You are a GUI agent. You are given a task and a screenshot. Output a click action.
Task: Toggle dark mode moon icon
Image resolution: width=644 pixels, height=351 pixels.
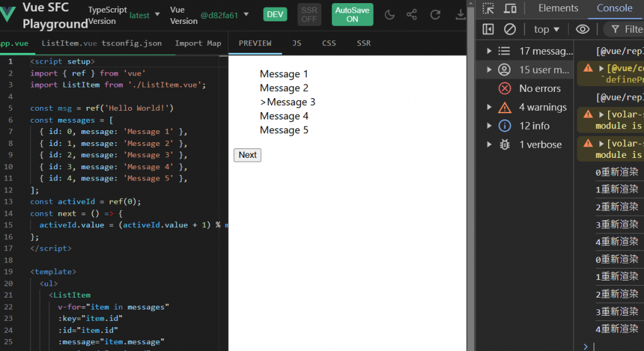(x=389, y=15)
